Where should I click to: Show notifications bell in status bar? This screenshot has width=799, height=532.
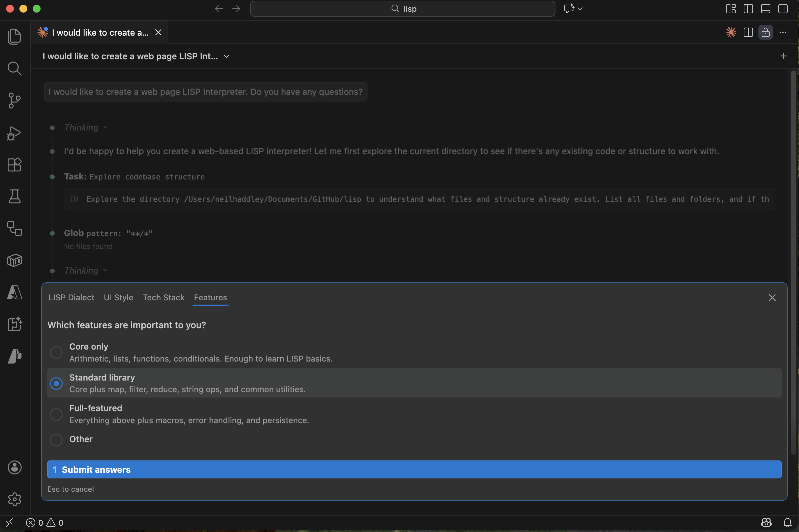coord(787,522)
